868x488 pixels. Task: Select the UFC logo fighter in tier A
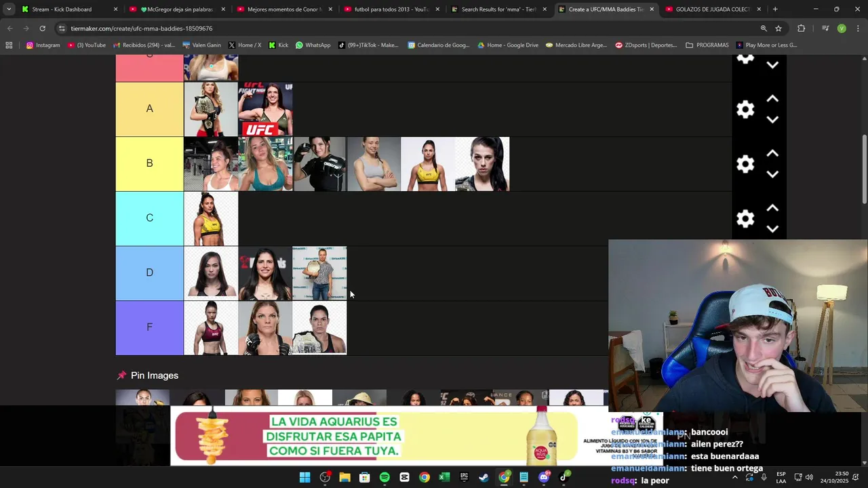(x=265, y=109)
